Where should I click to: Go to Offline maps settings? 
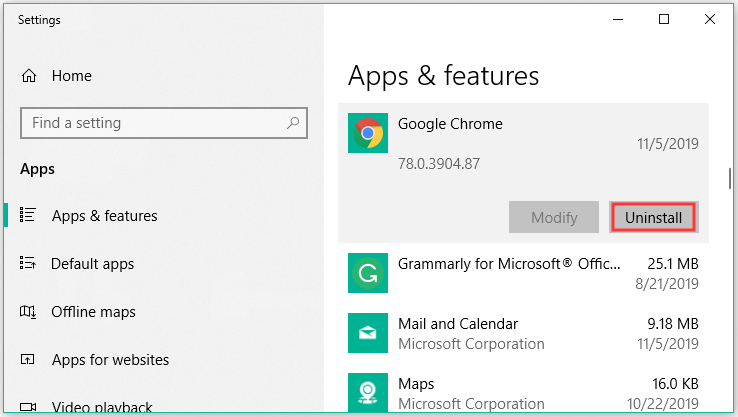[x=94, y=312]
